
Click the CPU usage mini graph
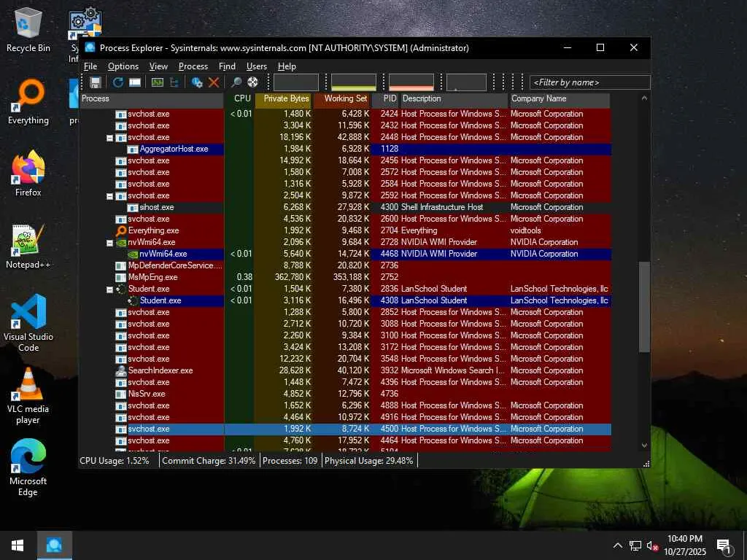tap(296, 82)
